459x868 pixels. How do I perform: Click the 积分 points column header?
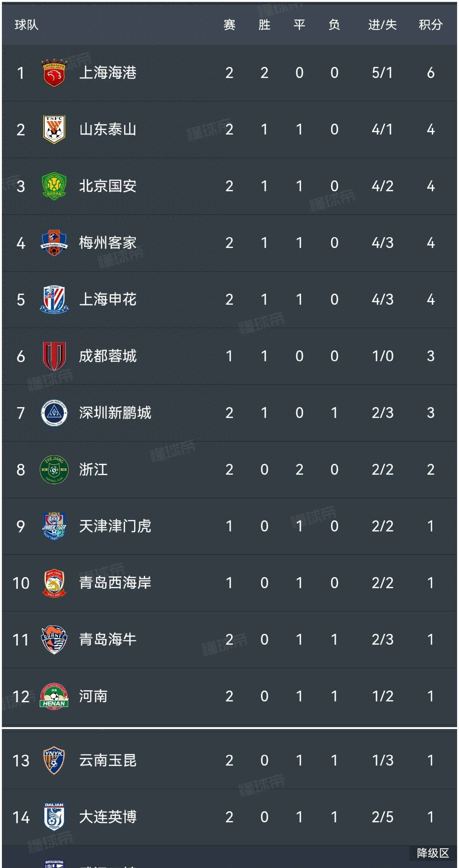coord(430,25)
